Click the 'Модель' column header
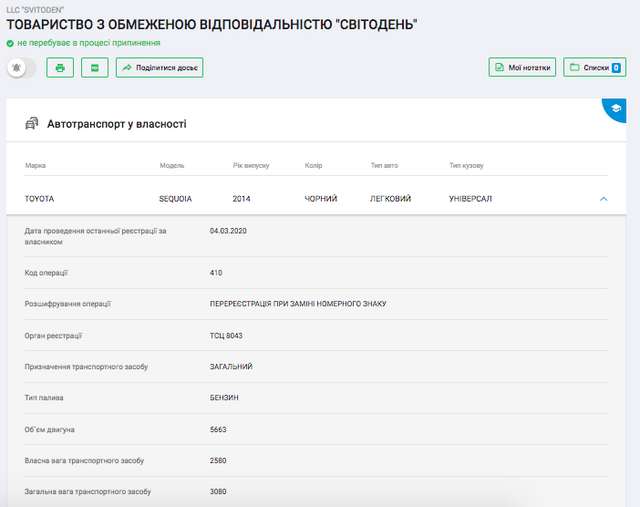640x507 pixels. (x=172, y=165)
